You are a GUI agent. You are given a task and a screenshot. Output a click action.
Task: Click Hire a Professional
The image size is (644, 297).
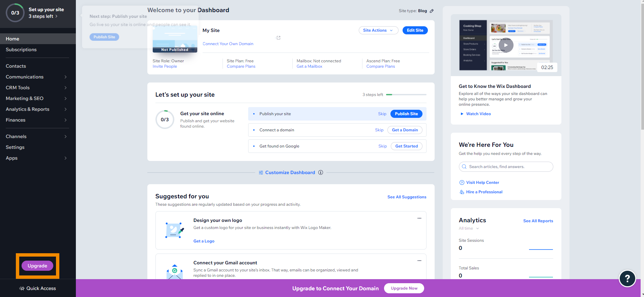pos(484,192)
